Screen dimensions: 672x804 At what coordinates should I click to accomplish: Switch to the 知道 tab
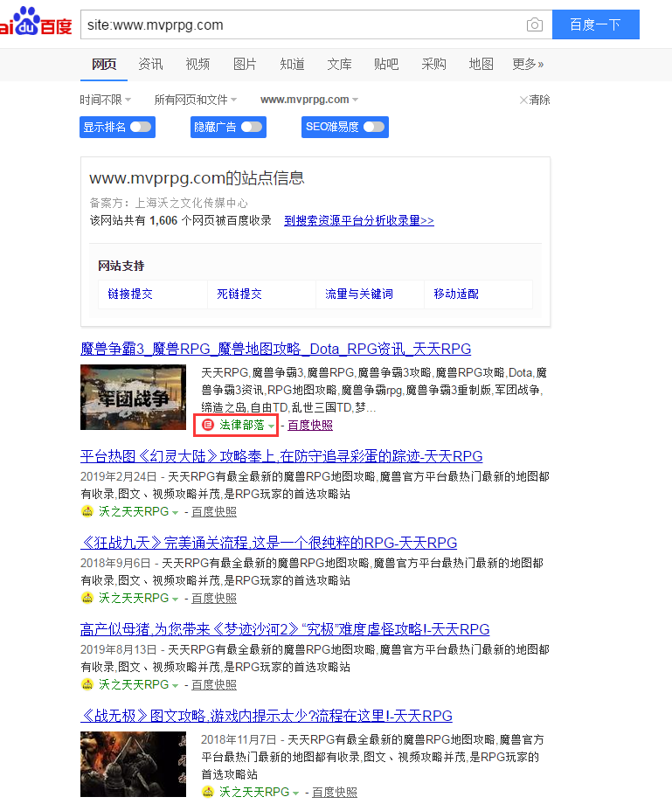click(292, 64)
